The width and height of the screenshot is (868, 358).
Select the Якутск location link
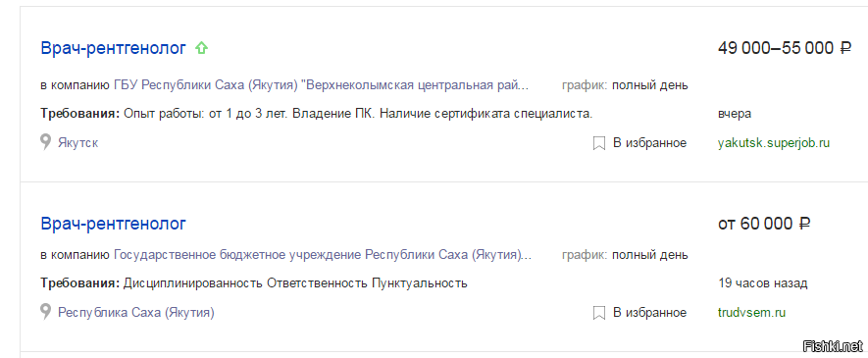pos(78,143)
